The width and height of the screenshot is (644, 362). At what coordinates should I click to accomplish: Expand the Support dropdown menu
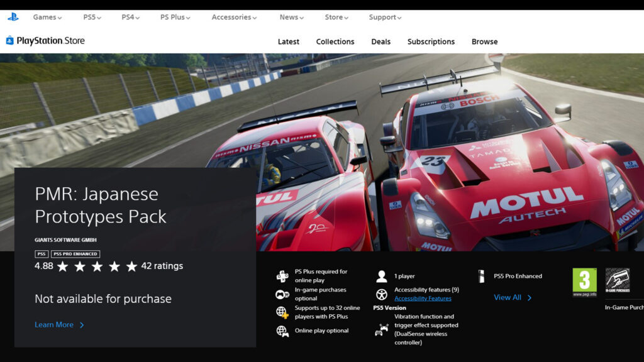385,17
